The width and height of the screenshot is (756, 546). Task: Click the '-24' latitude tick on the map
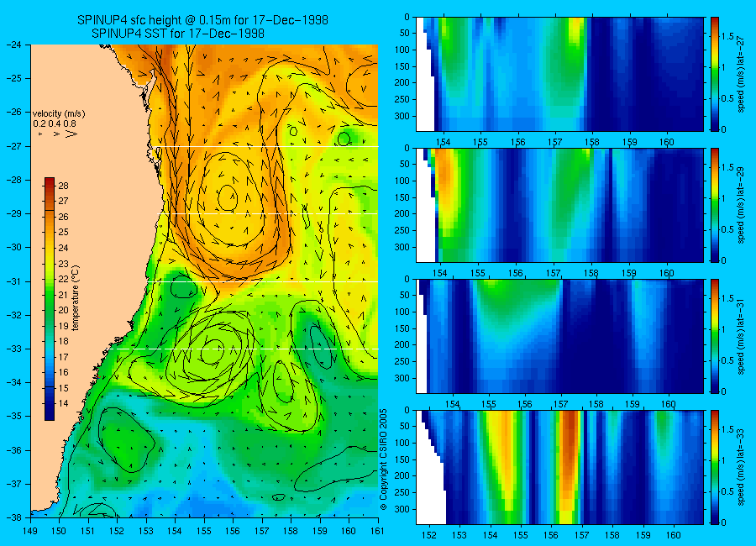pos(13,45)
